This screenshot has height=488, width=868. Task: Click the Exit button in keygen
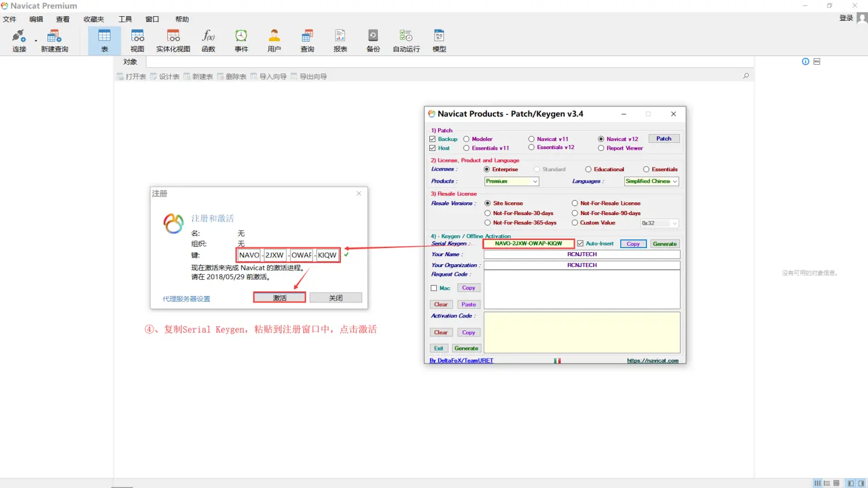439,348
